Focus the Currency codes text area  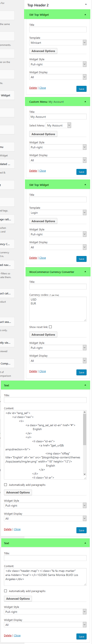coord(58,309)
